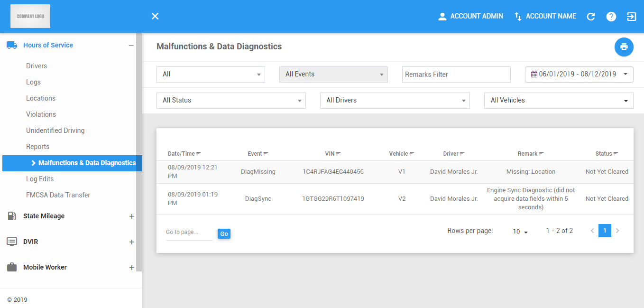Screen dimensions: 644x308
Task: Click the DVIR list icon
Action: click(x=12, y=242)
